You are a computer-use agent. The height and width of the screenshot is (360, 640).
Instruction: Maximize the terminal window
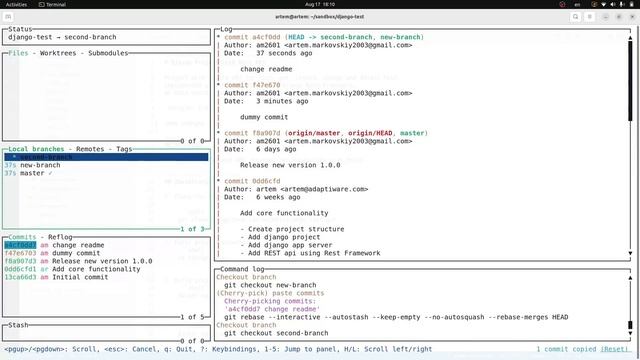pyautogui.click(x=619, y=17)
